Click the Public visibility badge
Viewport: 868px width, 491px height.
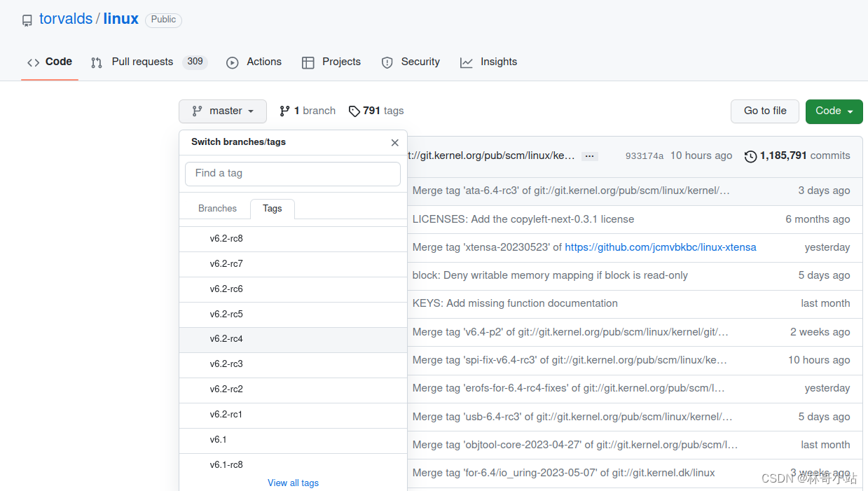[x=163, y=20]
